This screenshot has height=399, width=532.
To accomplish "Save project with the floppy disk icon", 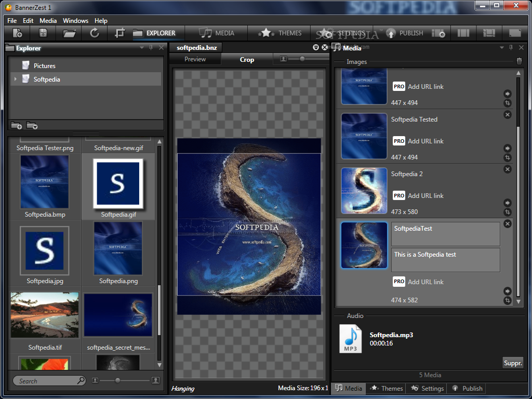I will pos(43,33).
